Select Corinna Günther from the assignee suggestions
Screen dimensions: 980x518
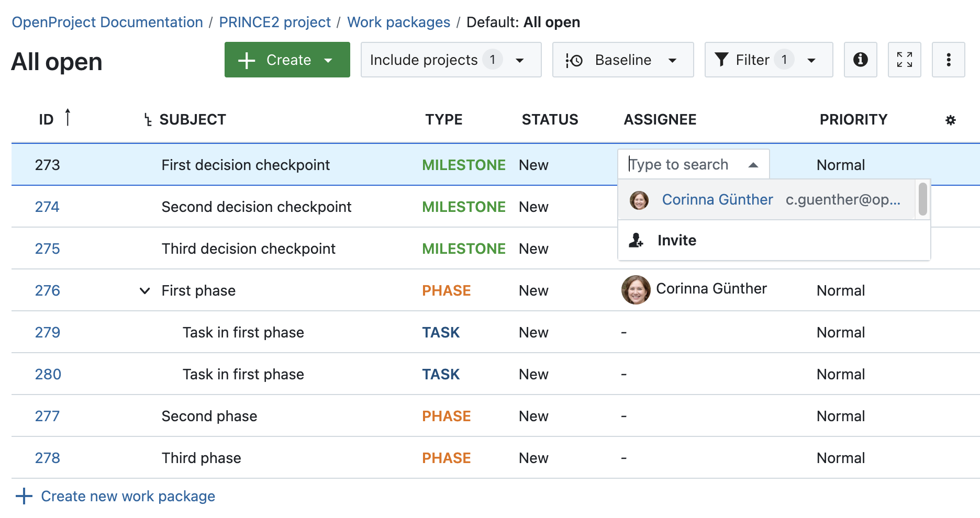coord(717,199)
